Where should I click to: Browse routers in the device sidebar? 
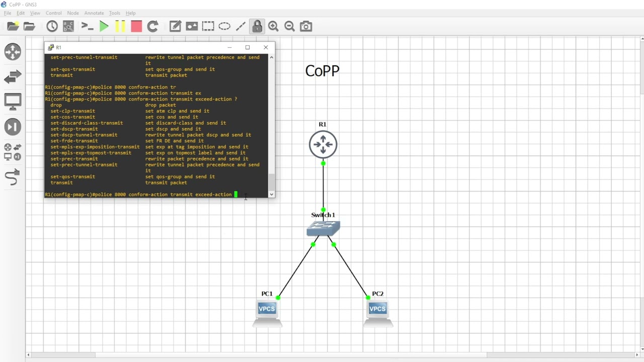click(13, 52)
